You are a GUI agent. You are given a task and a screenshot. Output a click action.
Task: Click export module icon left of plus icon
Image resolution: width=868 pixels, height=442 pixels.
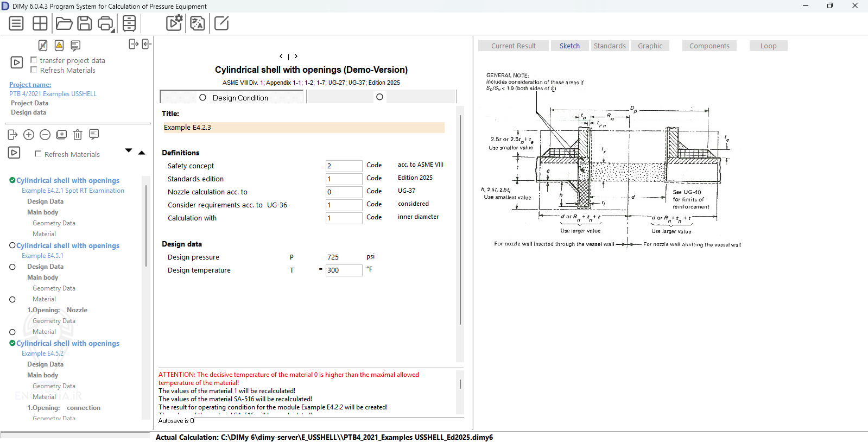pos(12,135)
